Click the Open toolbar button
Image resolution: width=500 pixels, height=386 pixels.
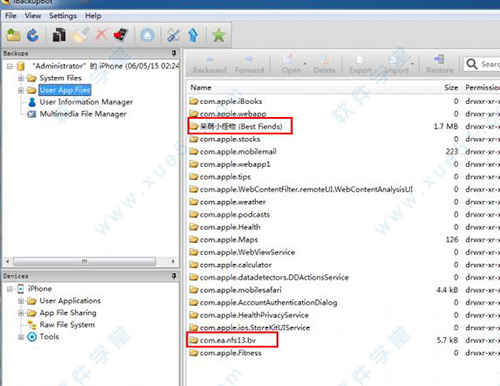291,65
